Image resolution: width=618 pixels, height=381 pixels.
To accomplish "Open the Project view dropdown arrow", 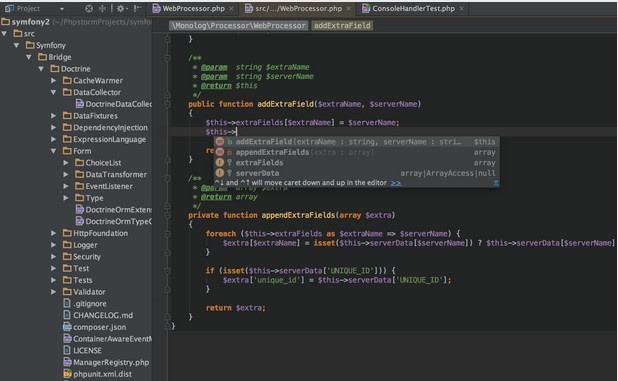I will (x=62, y=9).
